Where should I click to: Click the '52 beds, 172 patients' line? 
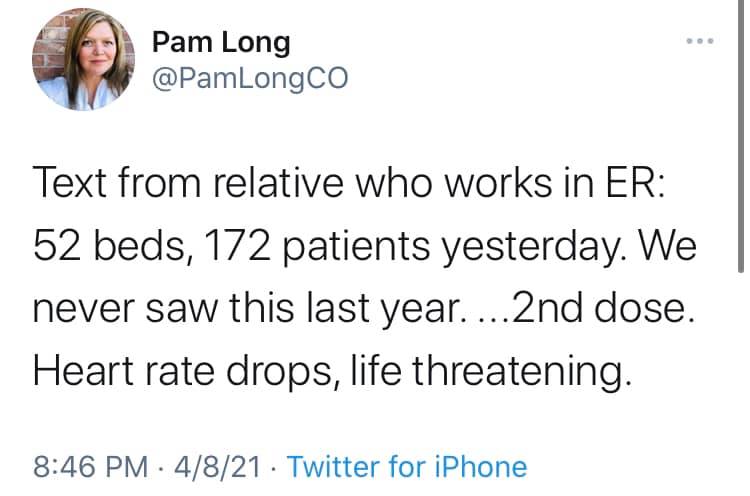364,246
